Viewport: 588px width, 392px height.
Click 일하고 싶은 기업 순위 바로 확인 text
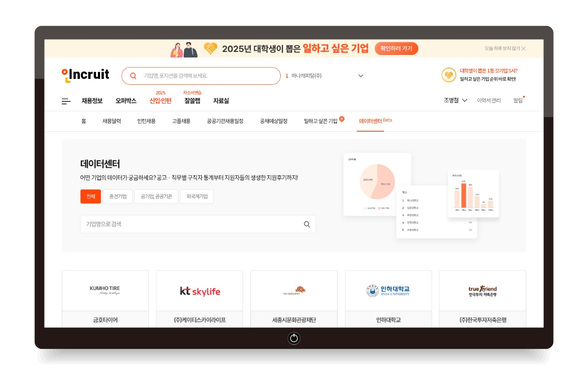[x=488, y=79]
